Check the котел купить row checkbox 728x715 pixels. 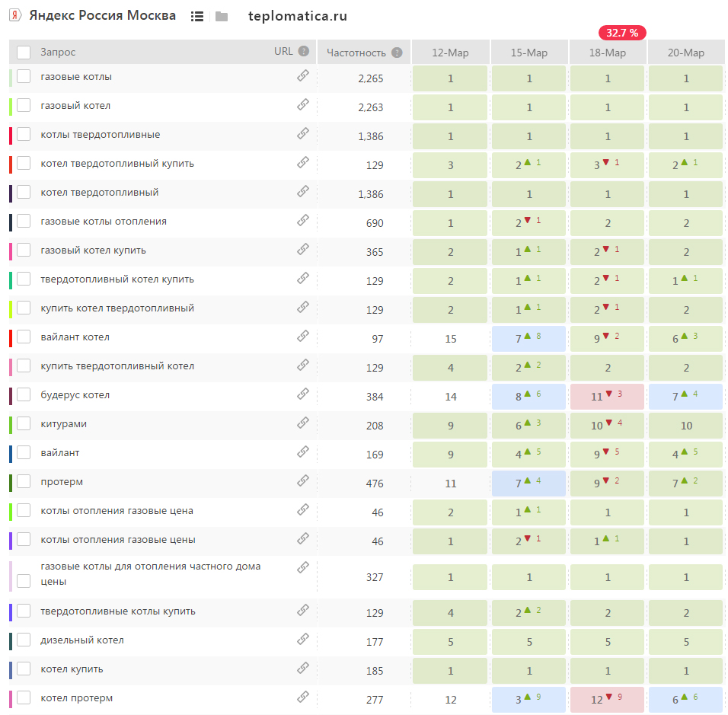pyautogui.click(x=24, y=669)
